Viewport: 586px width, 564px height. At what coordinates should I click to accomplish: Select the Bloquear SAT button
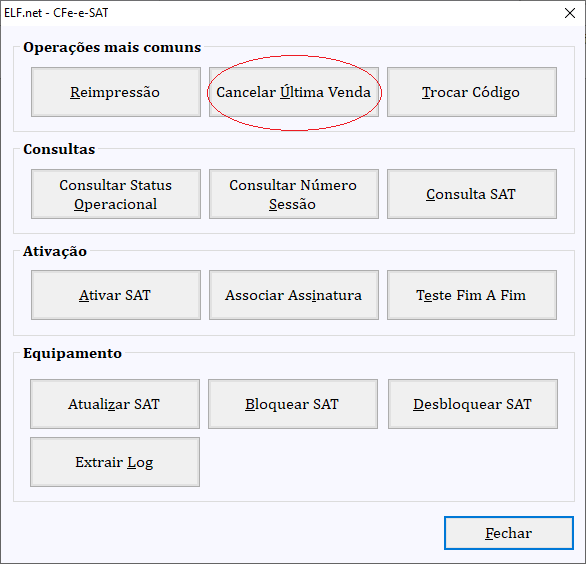click(x=293, y=404)
